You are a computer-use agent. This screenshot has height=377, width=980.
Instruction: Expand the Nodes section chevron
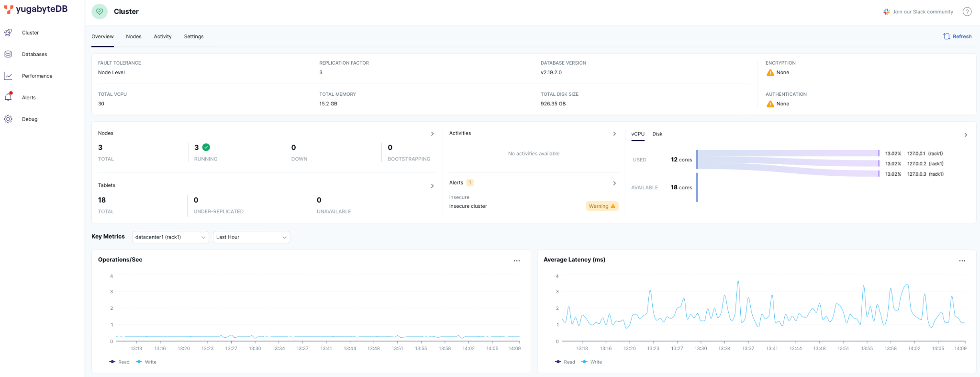(432, 134)
